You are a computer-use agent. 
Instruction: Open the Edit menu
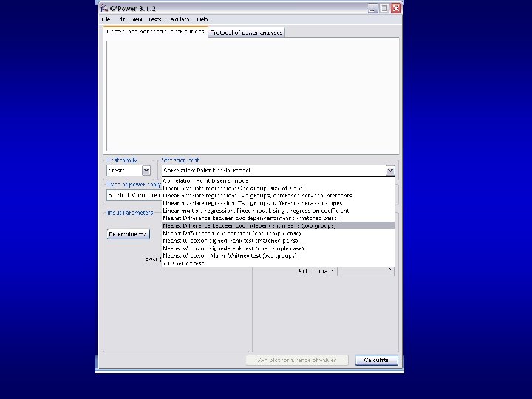(121, 20)
